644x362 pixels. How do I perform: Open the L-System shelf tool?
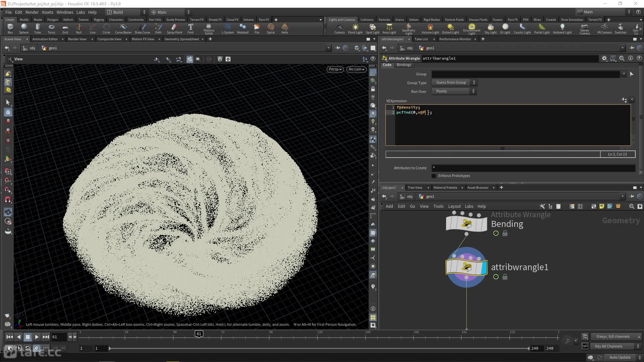(228, 28)
